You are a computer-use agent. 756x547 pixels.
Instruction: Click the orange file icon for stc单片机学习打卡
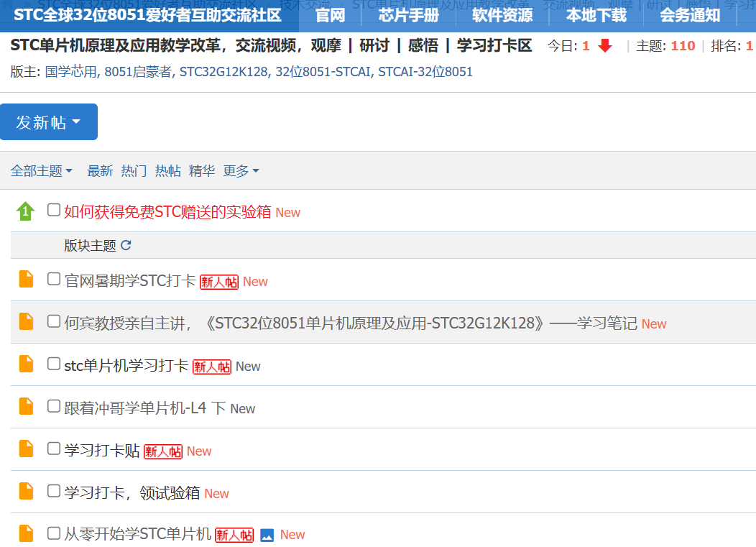[x=26, y=364]
